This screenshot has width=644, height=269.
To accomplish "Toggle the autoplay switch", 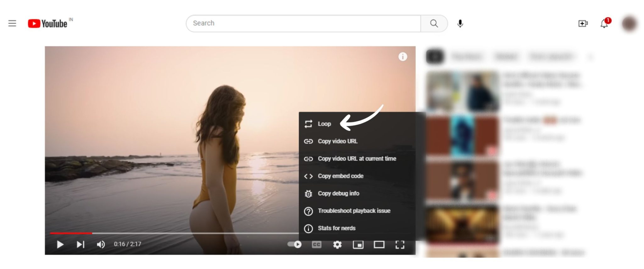I will pyautogui.click(x=294, y=244).
